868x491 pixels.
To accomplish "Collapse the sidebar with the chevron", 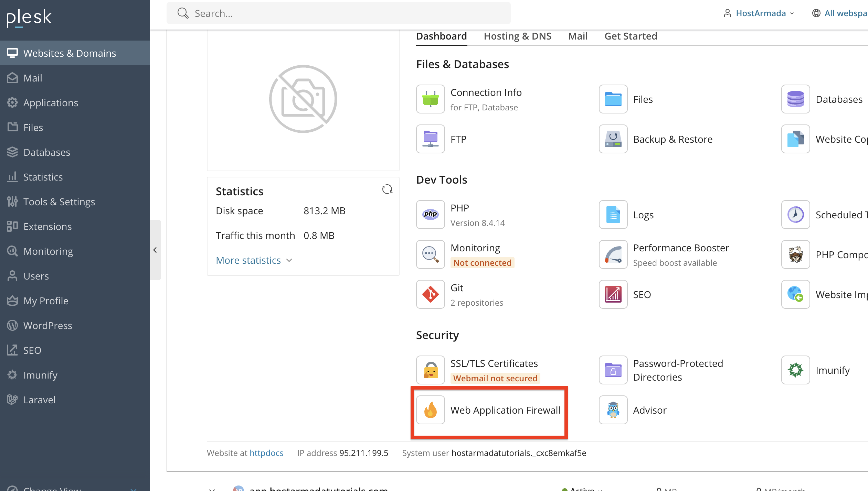I will (155, 250).
